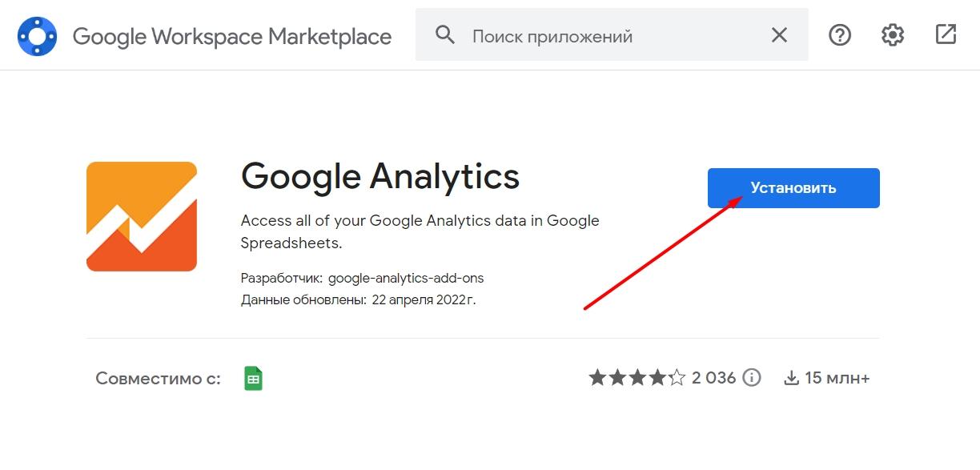Click the Google Workspace Marketplace logo icon
Image resolution: width=980 pixels, height=470 pixels.
pyautogui.click(x=37, y=36)
